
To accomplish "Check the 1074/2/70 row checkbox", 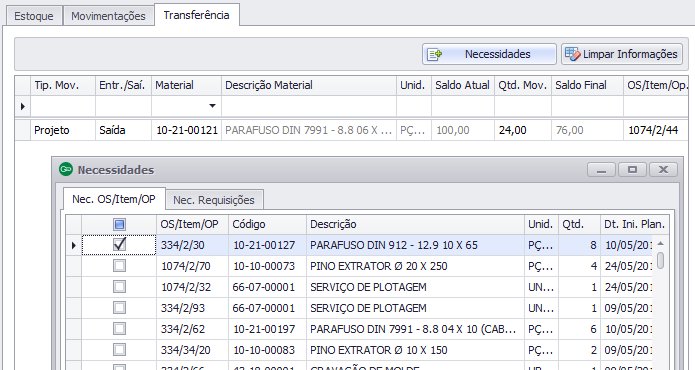I will [119, 266].
